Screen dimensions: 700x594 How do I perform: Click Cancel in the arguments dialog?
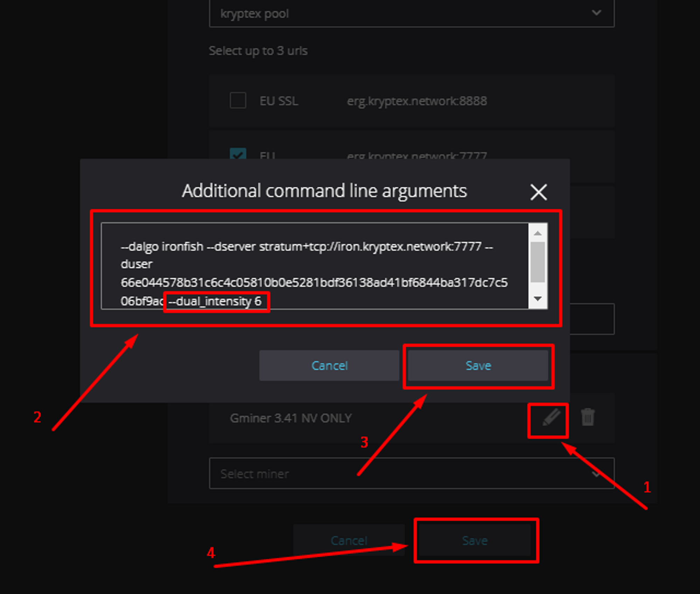pos(329,365)
